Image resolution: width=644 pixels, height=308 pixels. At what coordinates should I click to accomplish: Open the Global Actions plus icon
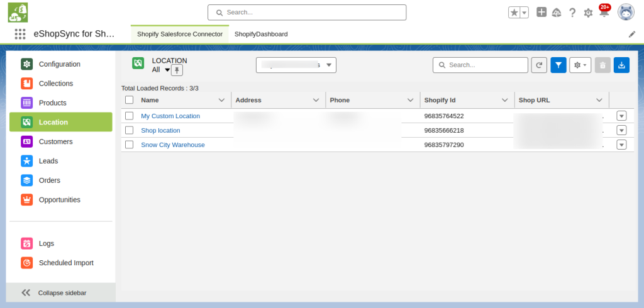541,13
